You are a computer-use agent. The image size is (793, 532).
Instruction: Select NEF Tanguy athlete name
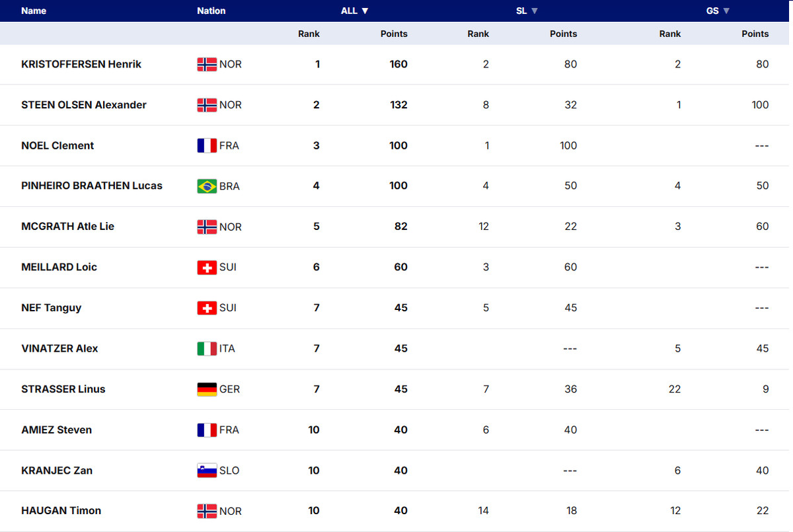(x=52, y=308)
